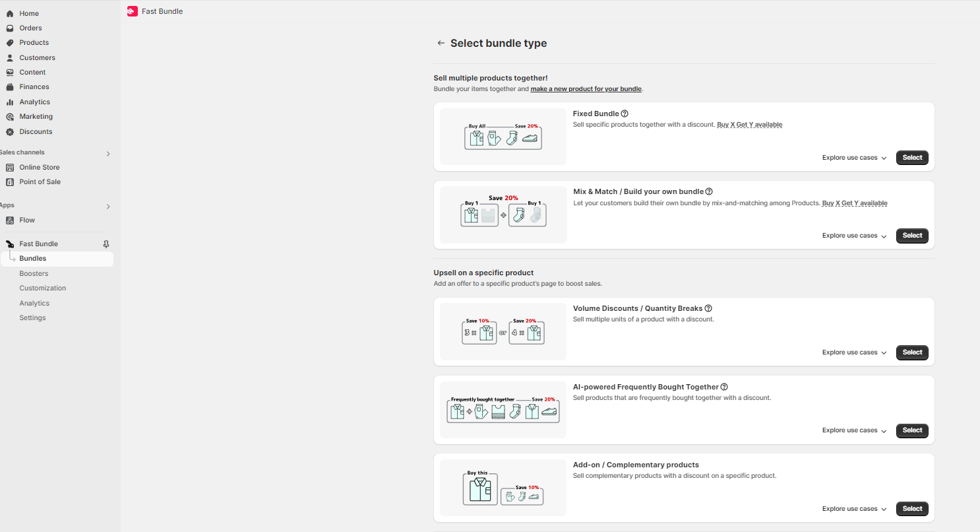Viewport: 980px width, 532px height.
Task: Expand the Apps section chevron
Action: [x=108, y=207]
